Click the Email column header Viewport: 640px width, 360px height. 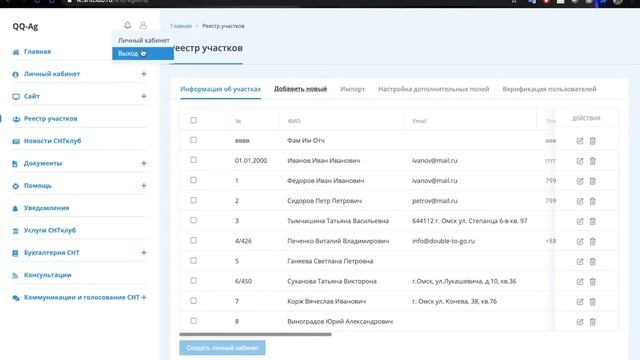[x=419, y=121]
